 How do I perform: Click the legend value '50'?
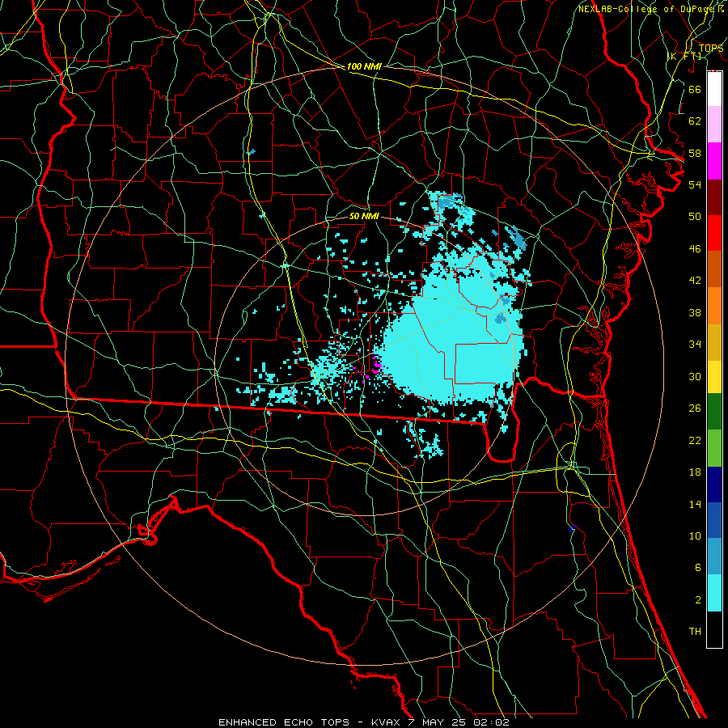(x=695, y=217)
